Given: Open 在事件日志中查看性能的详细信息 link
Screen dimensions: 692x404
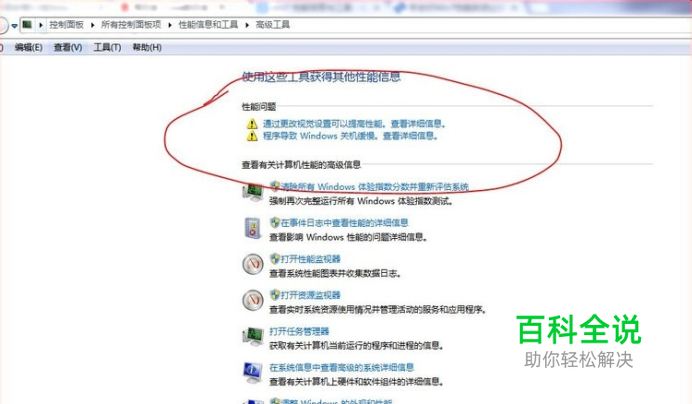Looking at the screenshot, I should click(x=344, y=223).
